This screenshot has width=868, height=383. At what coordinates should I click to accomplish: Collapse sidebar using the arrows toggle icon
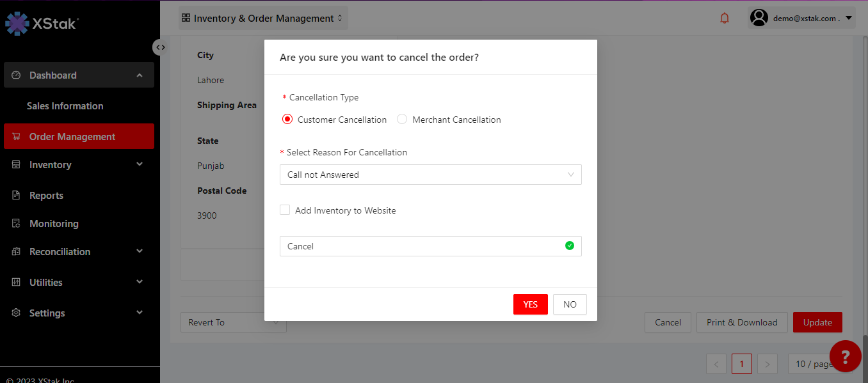click(160, 47)
